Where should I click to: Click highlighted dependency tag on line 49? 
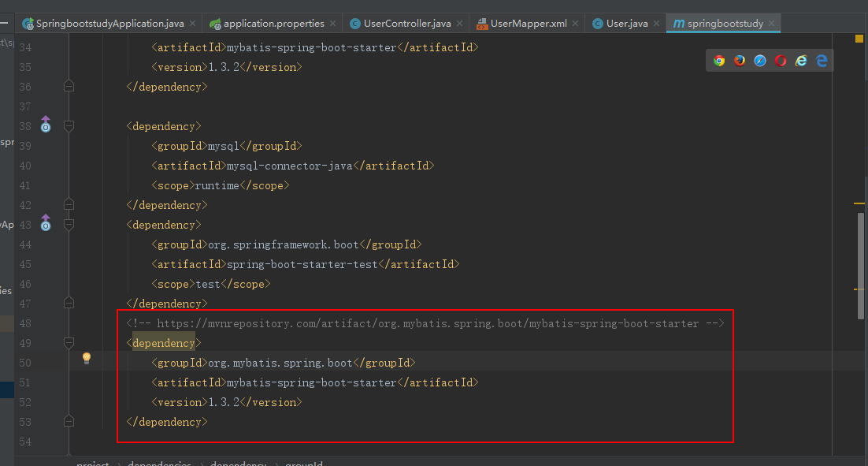(x=163, y=343)
